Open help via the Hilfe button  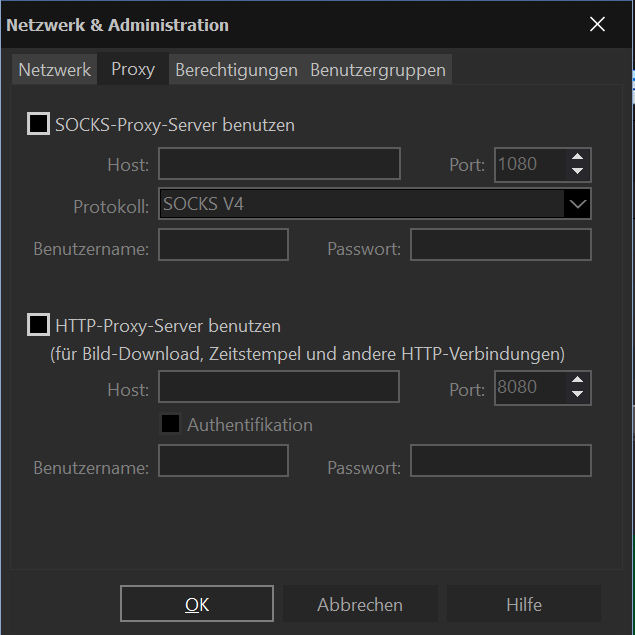pos(523,604)
